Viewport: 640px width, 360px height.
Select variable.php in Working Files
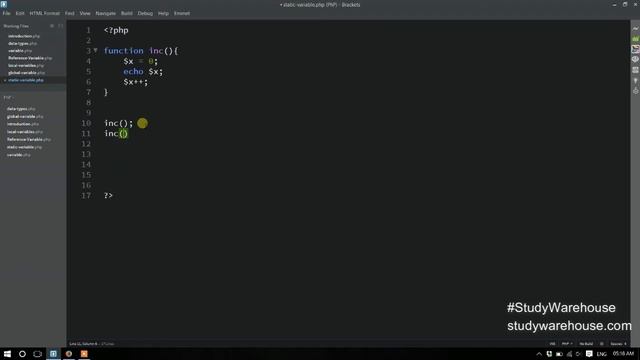pyautogui.click(x=20, y=51)
